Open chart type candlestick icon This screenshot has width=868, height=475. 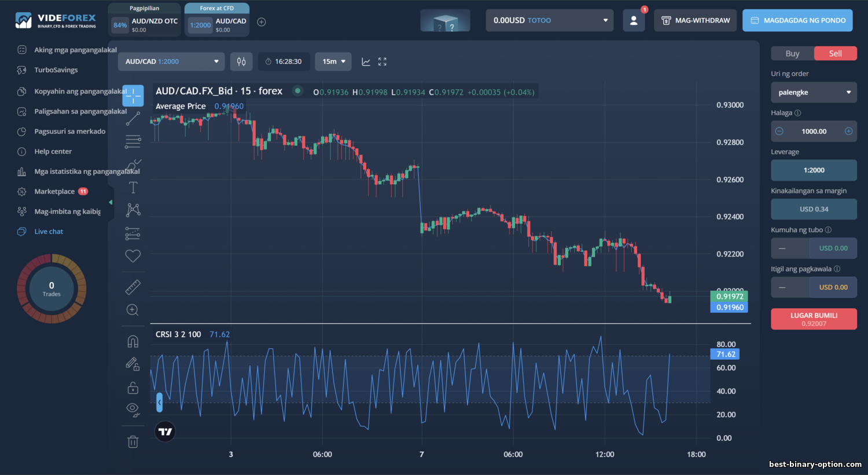coord(241,61)
